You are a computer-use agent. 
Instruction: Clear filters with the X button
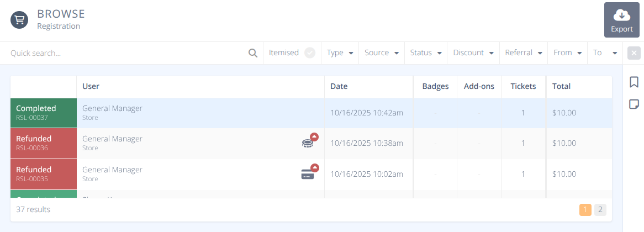634,53
